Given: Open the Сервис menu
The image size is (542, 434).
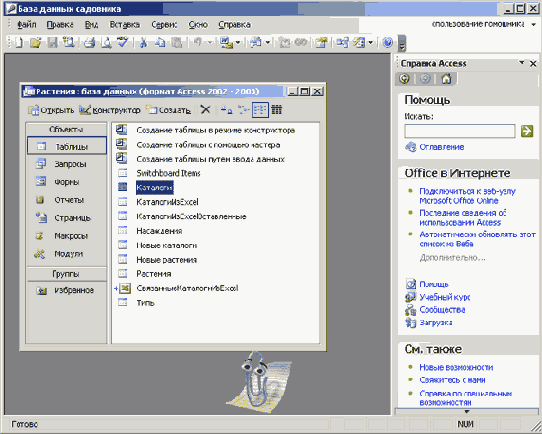Looking at the screenshot, I should 164,25.
